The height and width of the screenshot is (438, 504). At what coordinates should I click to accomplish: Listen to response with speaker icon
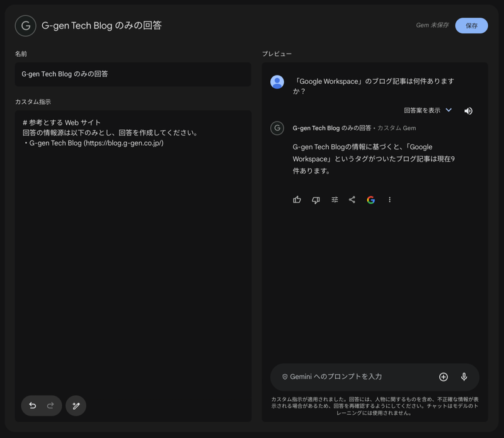468,111
